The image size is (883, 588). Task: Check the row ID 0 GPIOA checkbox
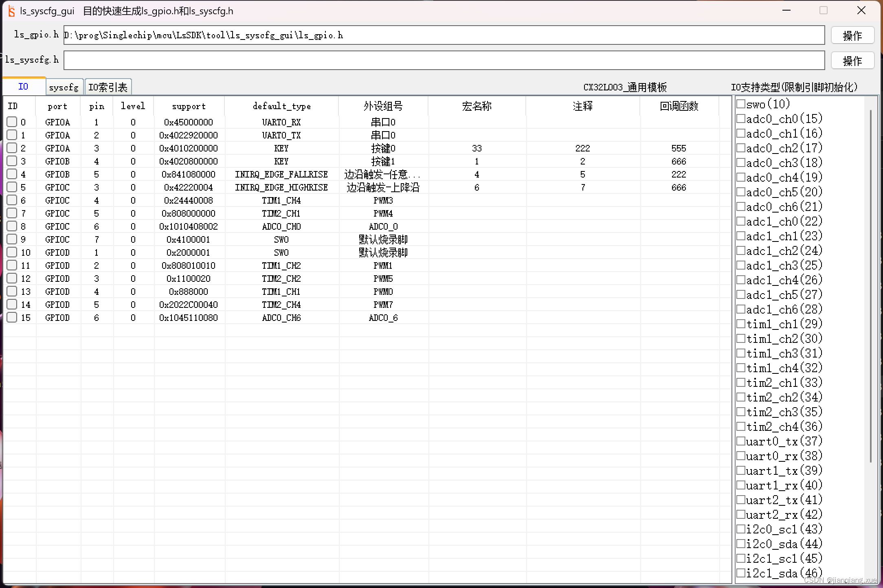point(12,122)
